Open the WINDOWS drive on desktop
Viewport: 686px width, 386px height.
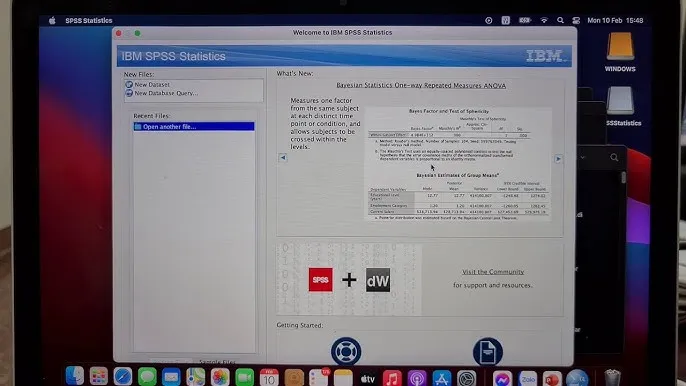point(620,53)
